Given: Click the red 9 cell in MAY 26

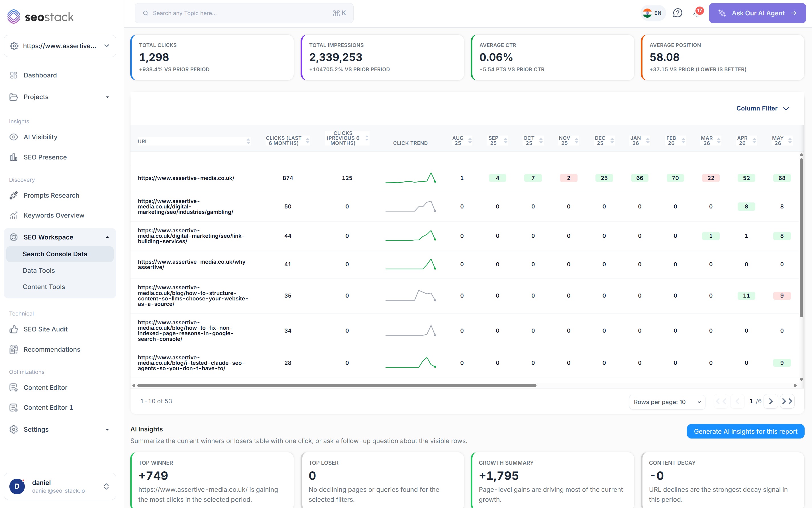Looking at the screenshot, I should pyautogui.click(x=782, y=296).
